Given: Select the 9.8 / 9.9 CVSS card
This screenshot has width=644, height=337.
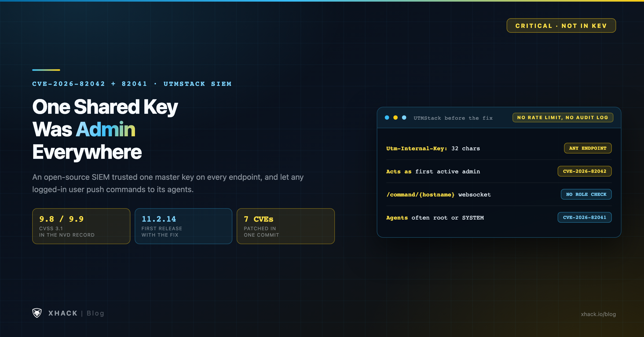Looking at the screenshot, I should tap(81, 226).
